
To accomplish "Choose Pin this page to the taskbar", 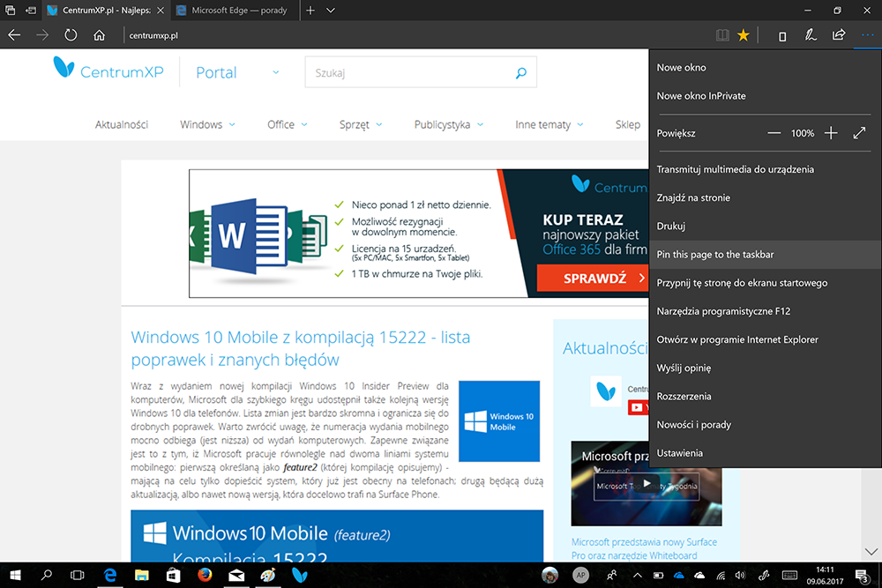I will coord(765,254).
